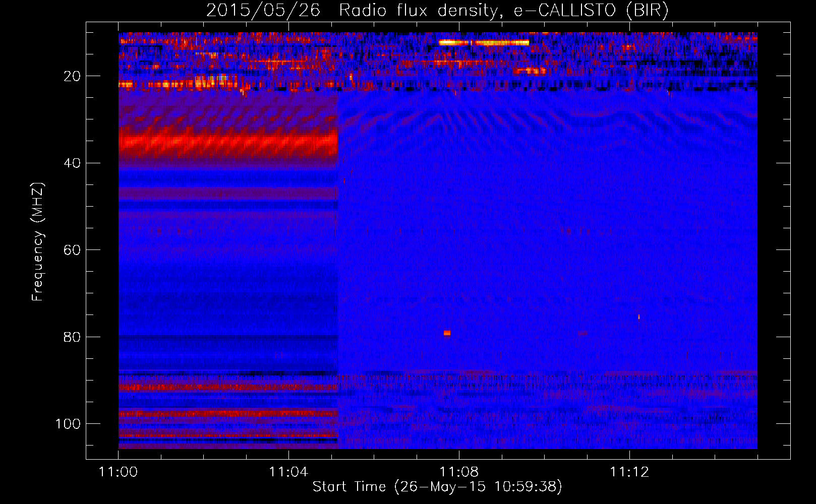Click the 60 MHz frequency tick label
This screenshot has height=504, width=816.
(73, 250)
